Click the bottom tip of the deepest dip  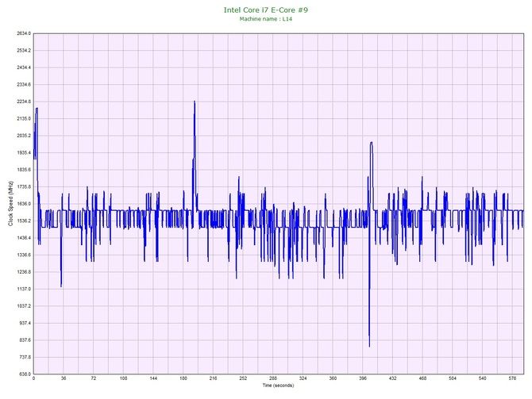point(369,346)
